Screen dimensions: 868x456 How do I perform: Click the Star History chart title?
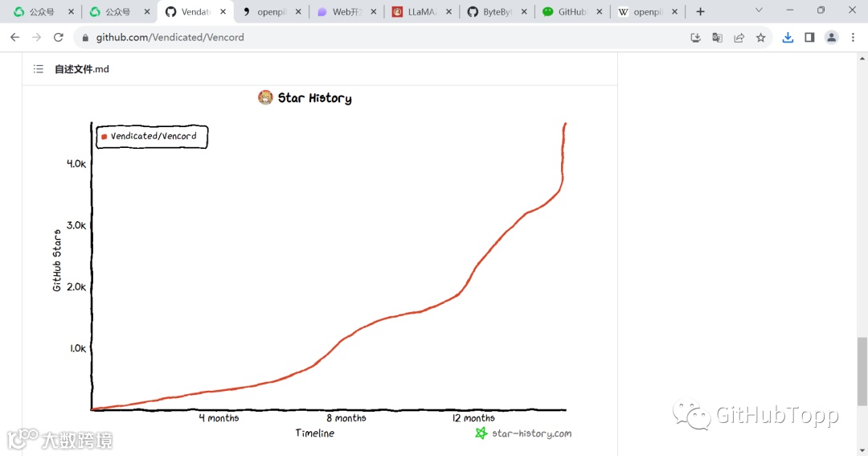tap(314, 98)
